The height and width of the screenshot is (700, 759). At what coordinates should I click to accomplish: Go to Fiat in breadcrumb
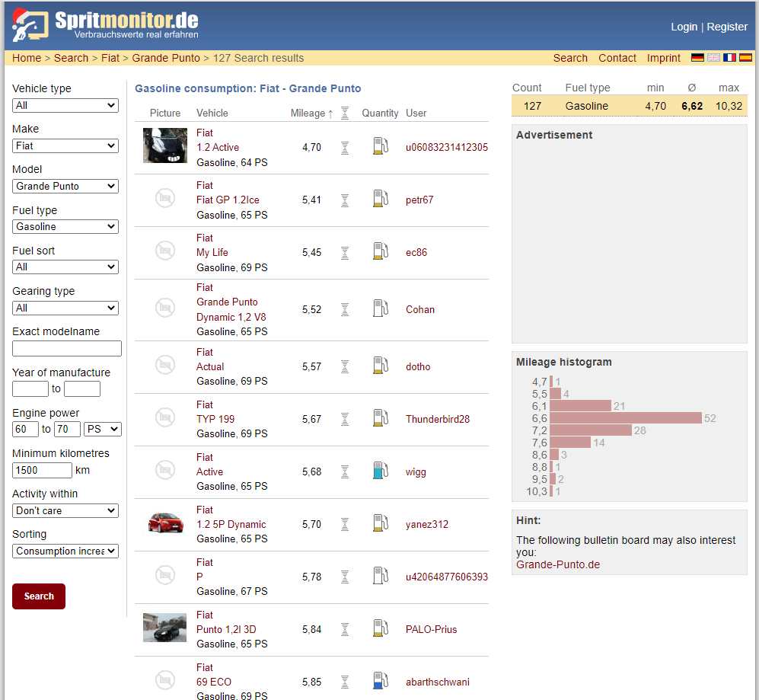[x=110, y=58]
